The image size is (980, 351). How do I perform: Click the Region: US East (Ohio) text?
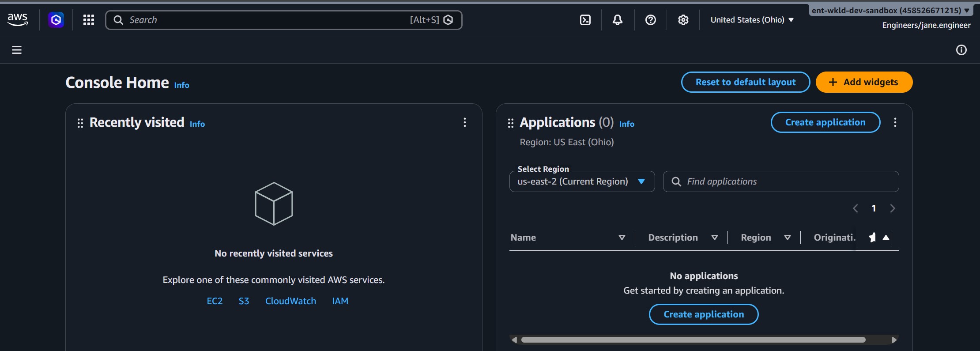tap(567, 142)
